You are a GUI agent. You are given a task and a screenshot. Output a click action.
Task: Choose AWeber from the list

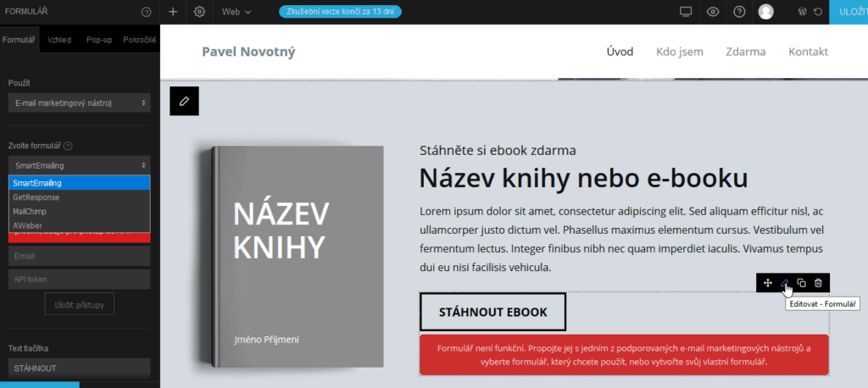[x=79, y=225]
